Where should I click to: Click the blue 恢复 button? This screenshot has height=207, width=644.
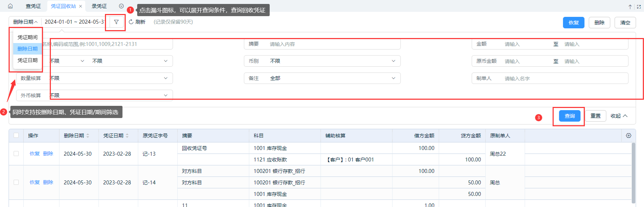[x=574, y=23]
